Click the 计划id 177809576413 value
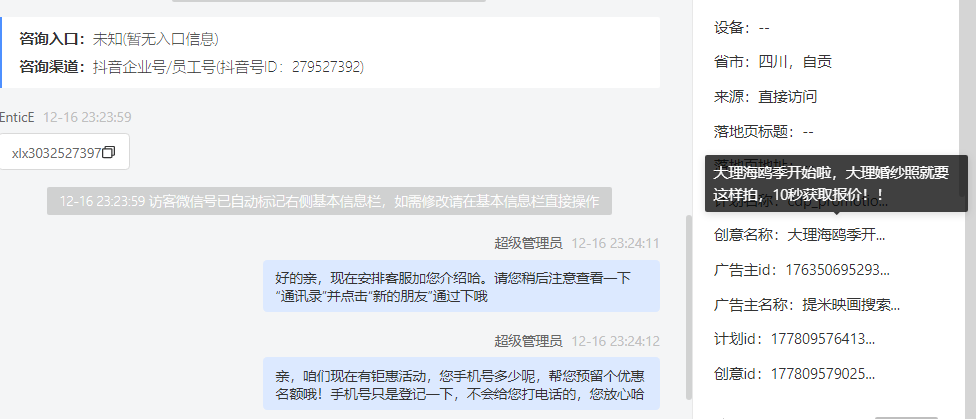Screen dimensions: 976x419 point(823,339)
